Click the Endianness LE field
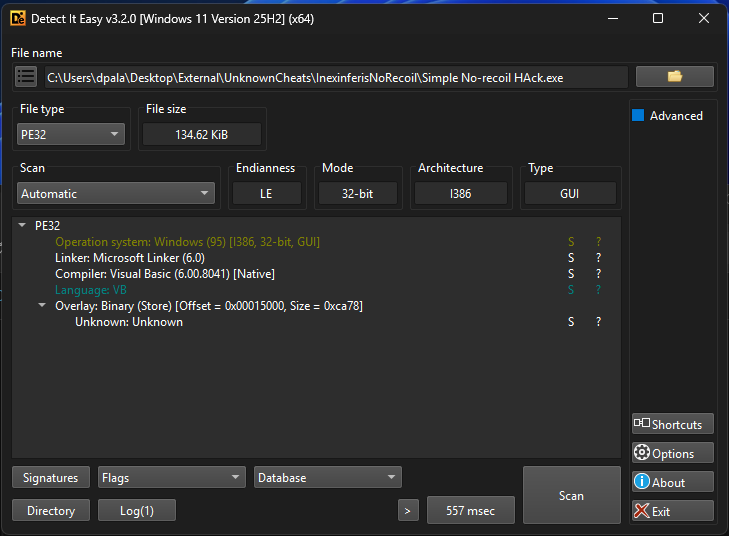 267,193
